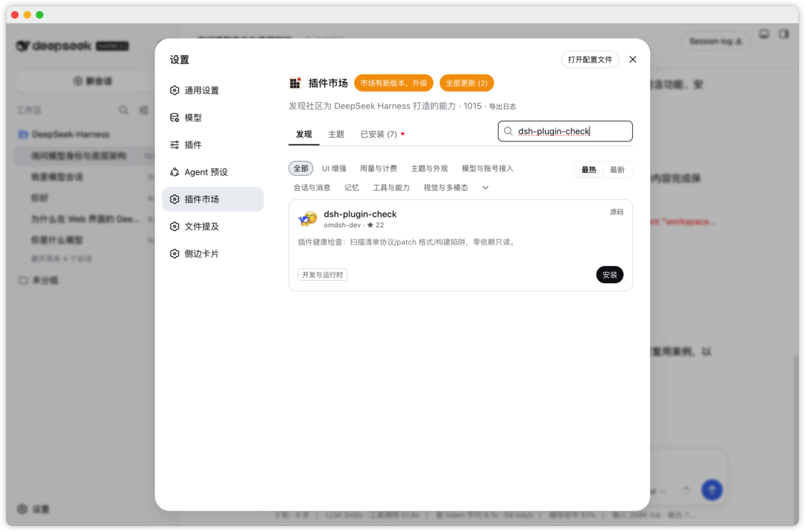Open 源码 link for dsh-plugin-check

(x=616, y=212)
